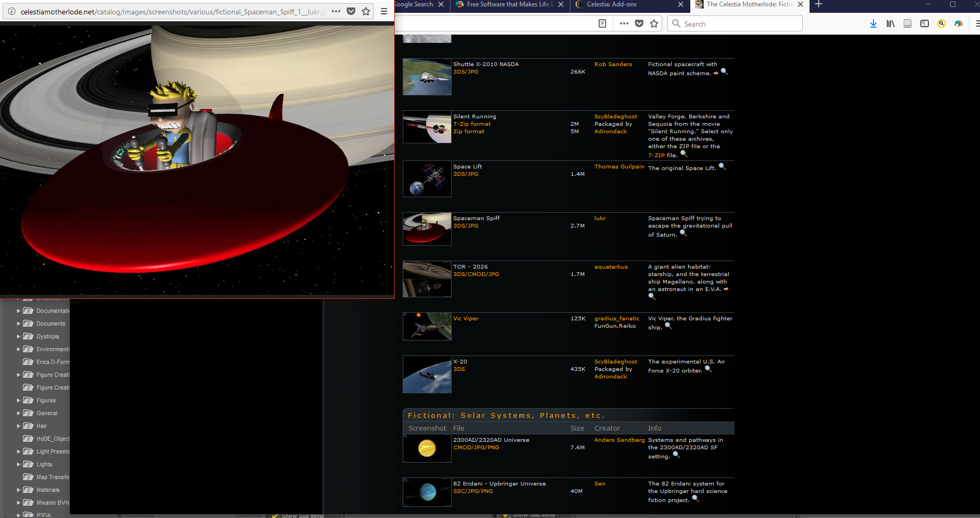Close the Google Search tab
The height and width of the screenshot is (518, 980).
point(441,4)
